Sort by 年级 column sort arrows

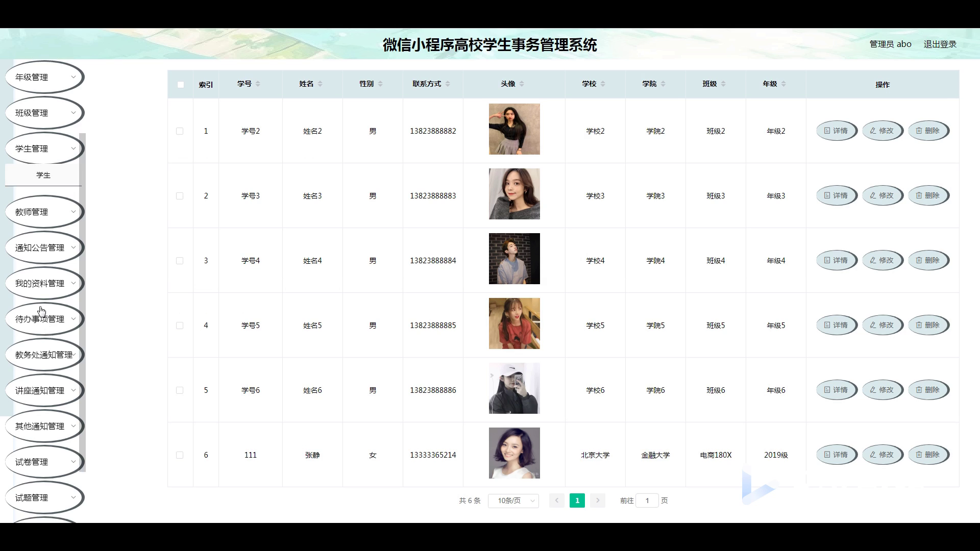[x=783, y=84]
